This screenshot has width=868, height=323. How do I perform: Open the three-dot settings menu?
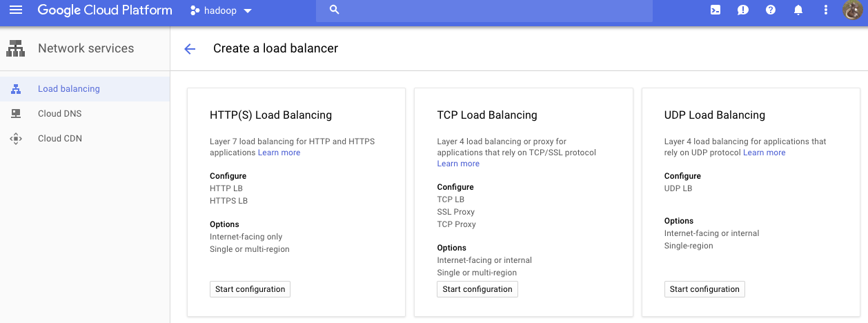[826, 10]
